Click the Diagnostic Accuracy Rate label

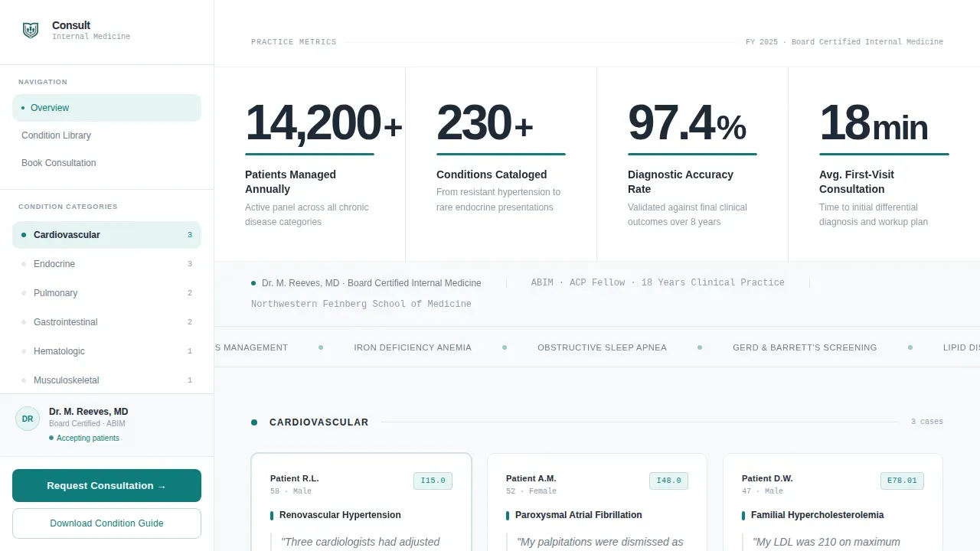pos(681,182)
